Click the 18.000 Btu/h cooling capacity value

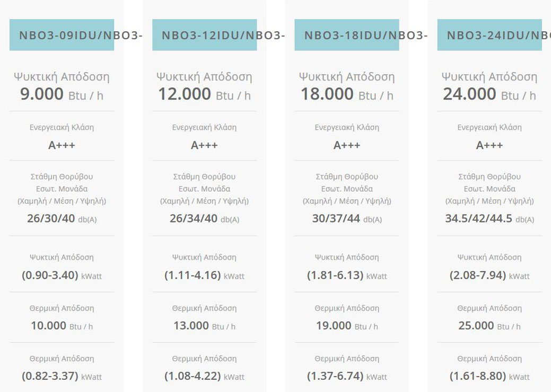pyautogui.click(x=347, y=94)
